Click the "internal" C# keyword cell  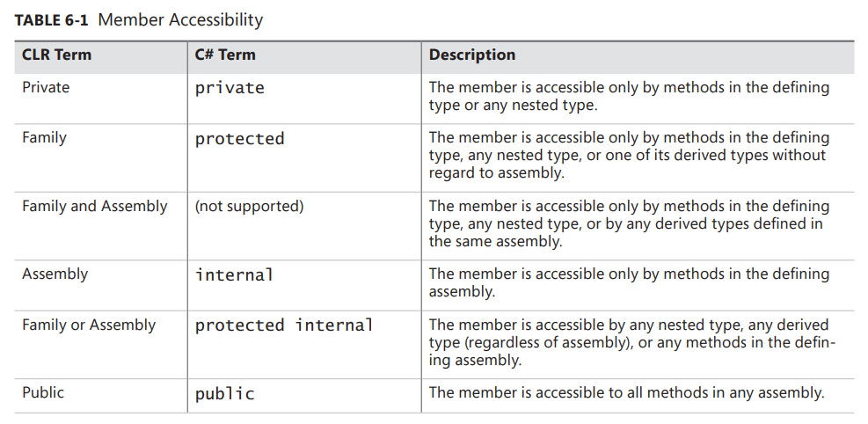click(235, 274)
